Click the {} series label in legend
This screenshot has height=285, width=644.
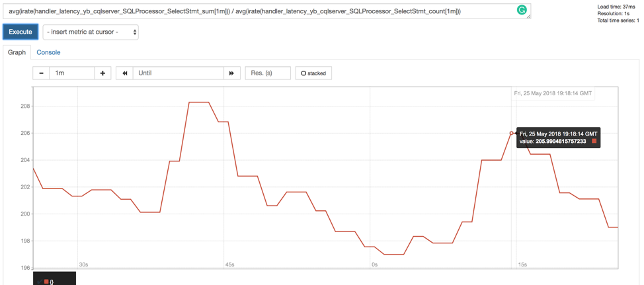tap(52, 282)
